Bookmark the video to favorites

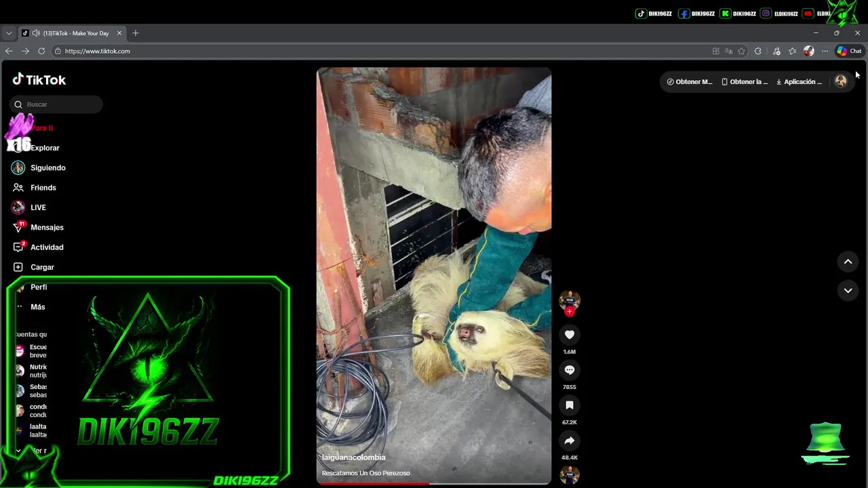pos(570,405)
